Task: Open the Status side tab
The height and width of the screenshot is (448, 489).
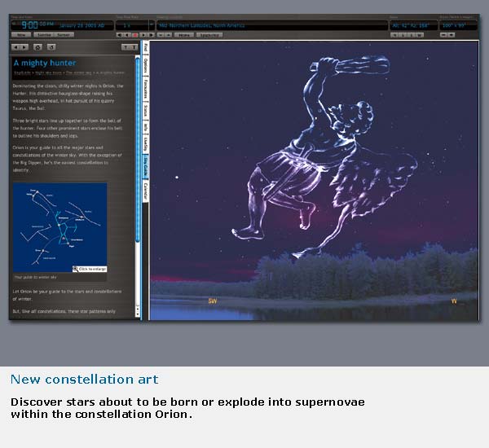Action: click(145, 111)
